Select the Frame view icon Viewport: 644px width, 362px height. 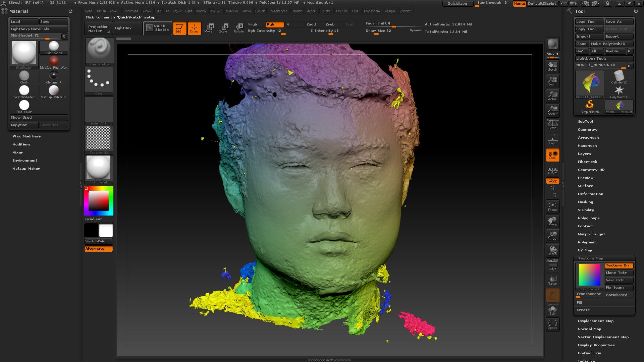click(x=552, y=206)
